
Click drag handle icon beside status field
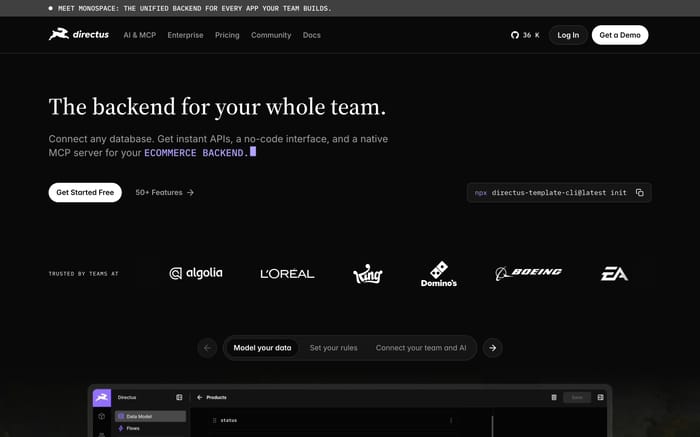point(214,420)
